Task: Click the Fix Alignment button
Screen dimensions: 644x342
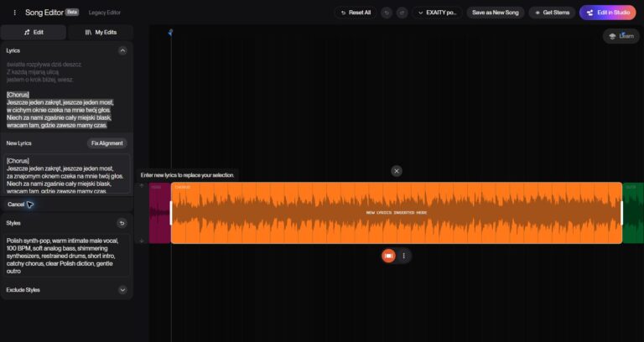Action: (x=106, y=143)
